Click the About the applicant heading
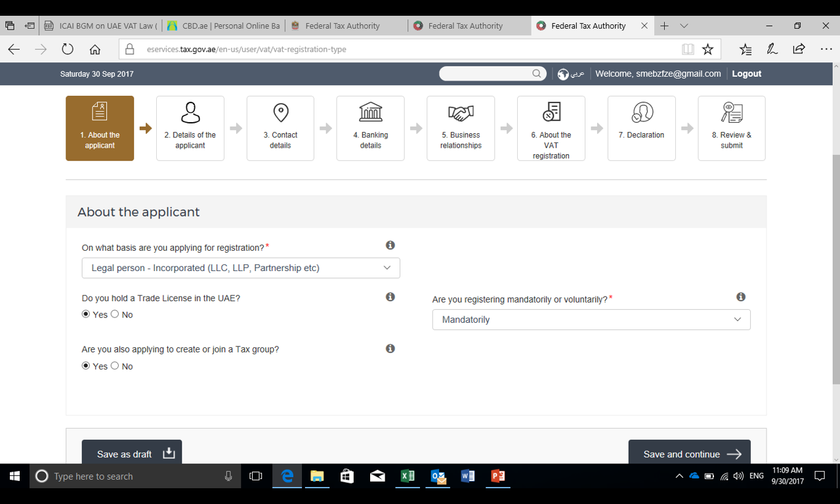 (138, 212)
